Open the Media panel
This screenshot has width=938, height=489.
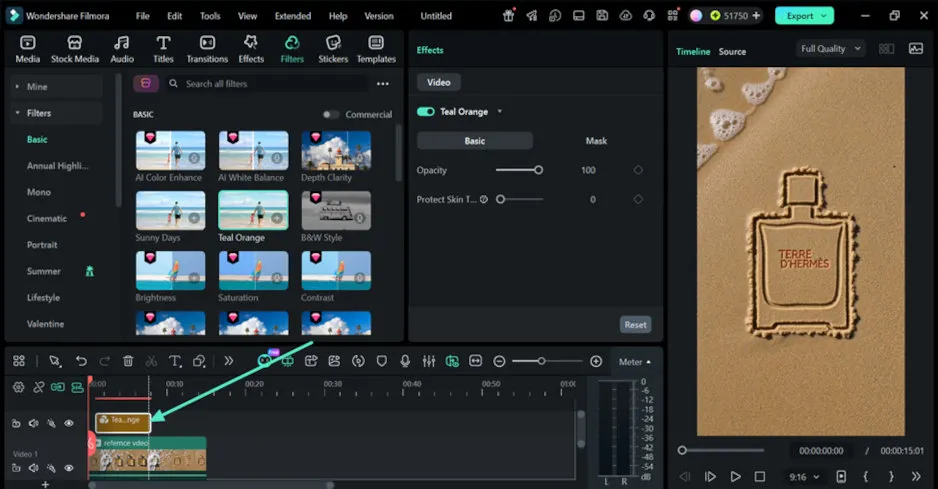(x=28, y=49)
